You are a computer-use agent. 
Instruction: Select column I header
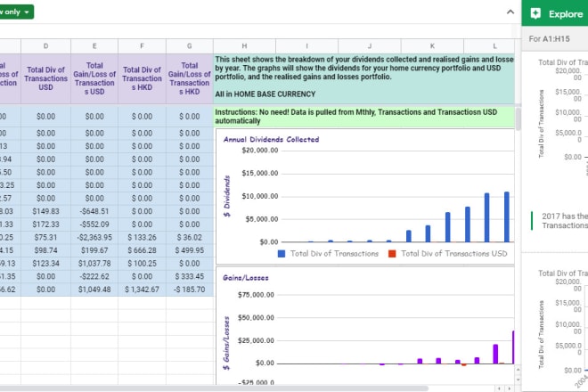point(306,45)
